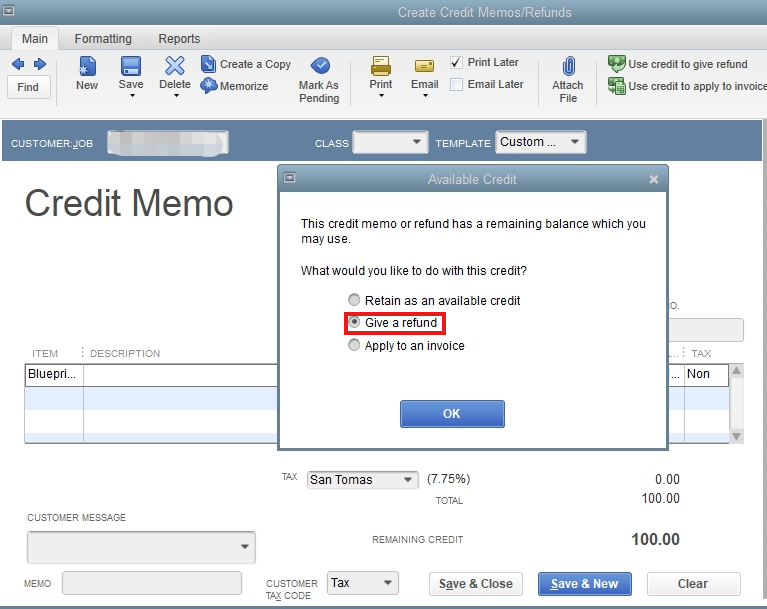Viewport: 767px width, 609px height.
Task: Click the Clear button
Action: pyautogui.click(x=693, y=584)
